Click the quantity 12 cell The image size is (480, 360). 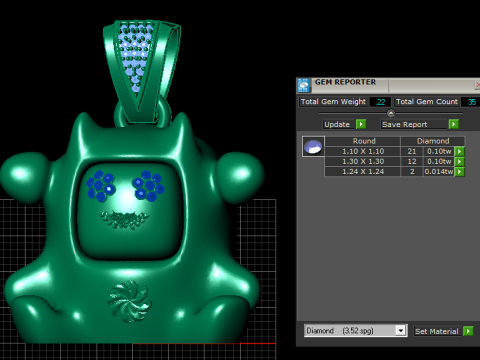click(x=412, y=161)
